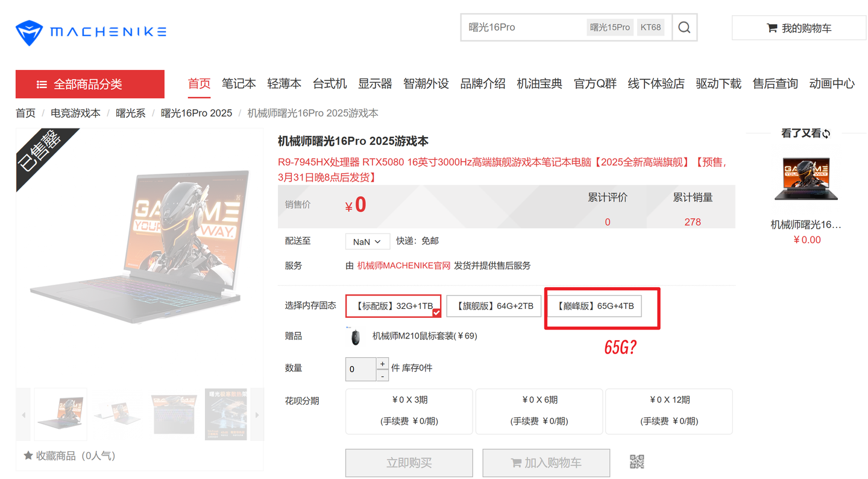Click the 立即购买 button

pyautogui.click(x=409, y=463)
